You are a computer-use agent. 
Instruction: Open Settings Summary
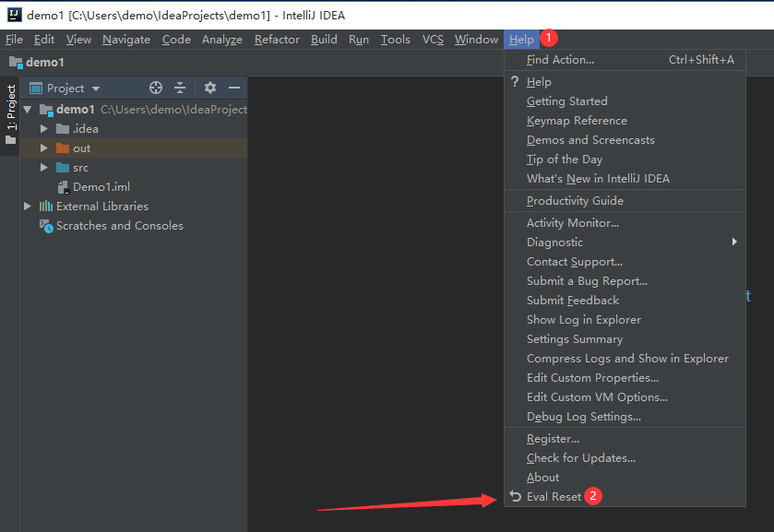625,339
